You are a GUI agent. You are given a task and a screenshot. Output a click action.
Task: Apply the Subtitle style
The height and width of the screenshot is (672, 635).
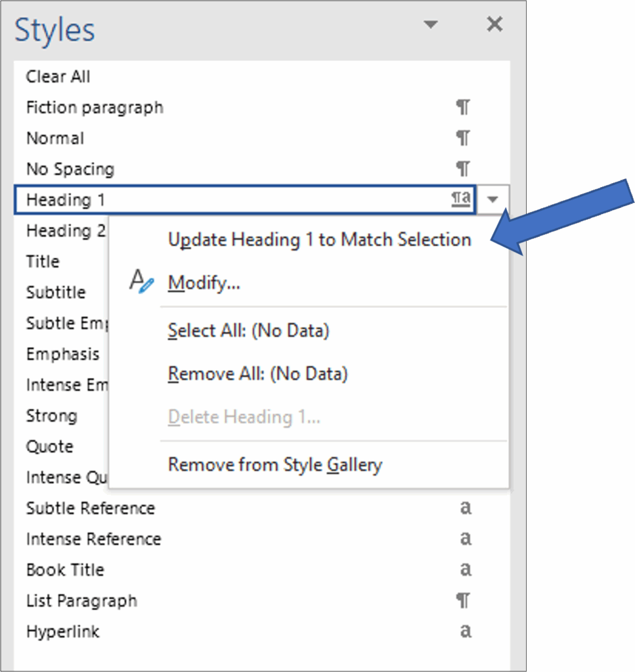[56, 292]
